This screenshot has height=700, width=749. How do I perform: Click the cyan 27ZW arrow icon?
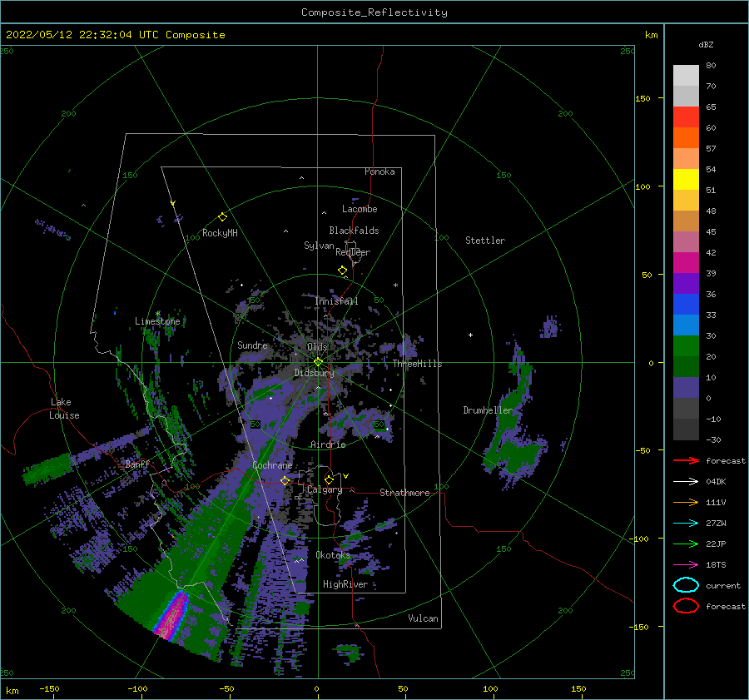[x=686, y=524]
